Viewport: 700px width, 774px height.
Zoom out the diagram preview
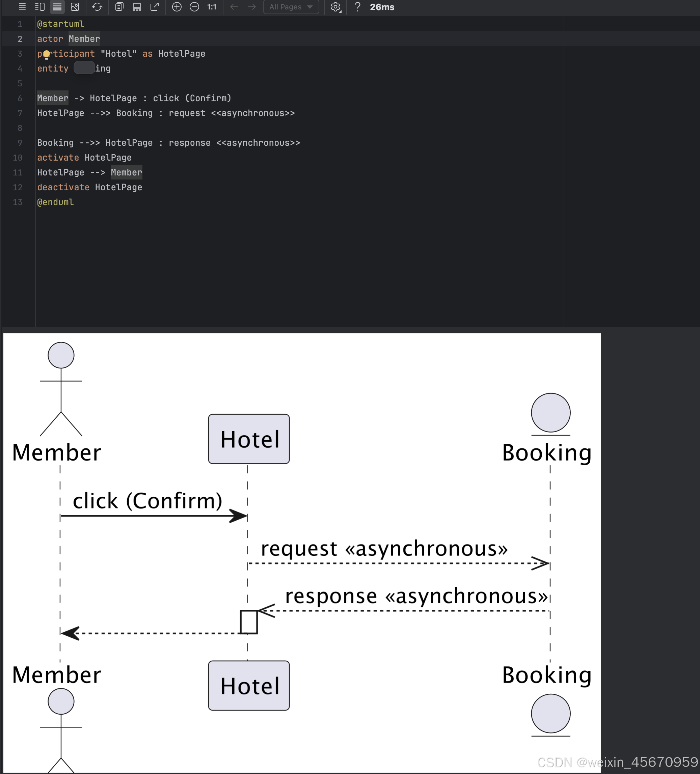pyautogui.click(x=194, y=7)
